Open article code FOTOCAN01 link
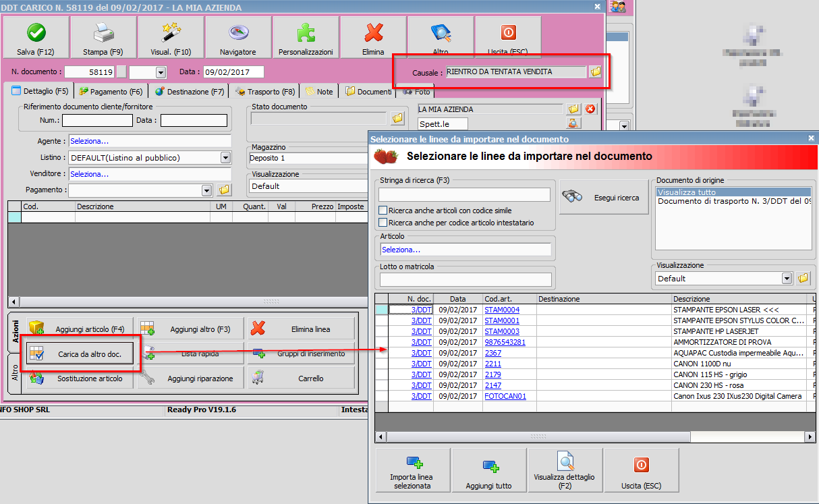Screen dimensions: 819x504 click(505, 396)
